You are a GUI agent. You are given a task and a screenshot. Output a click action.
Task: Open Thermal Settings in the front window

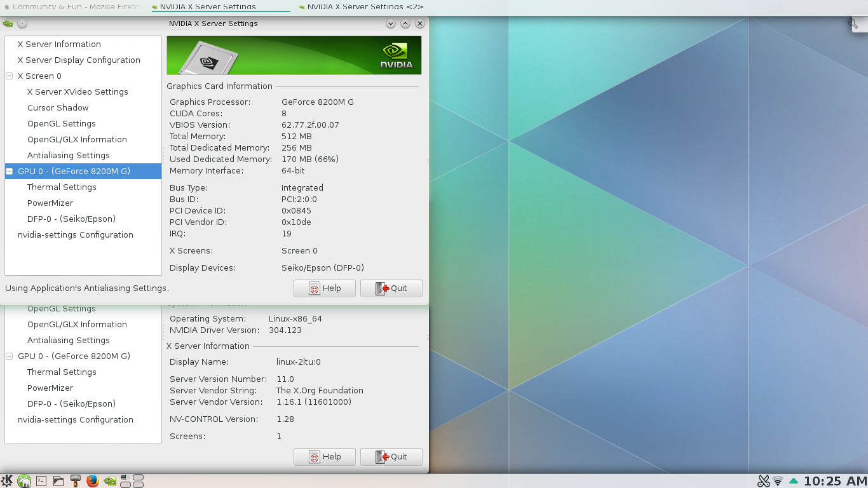(62, 187)
